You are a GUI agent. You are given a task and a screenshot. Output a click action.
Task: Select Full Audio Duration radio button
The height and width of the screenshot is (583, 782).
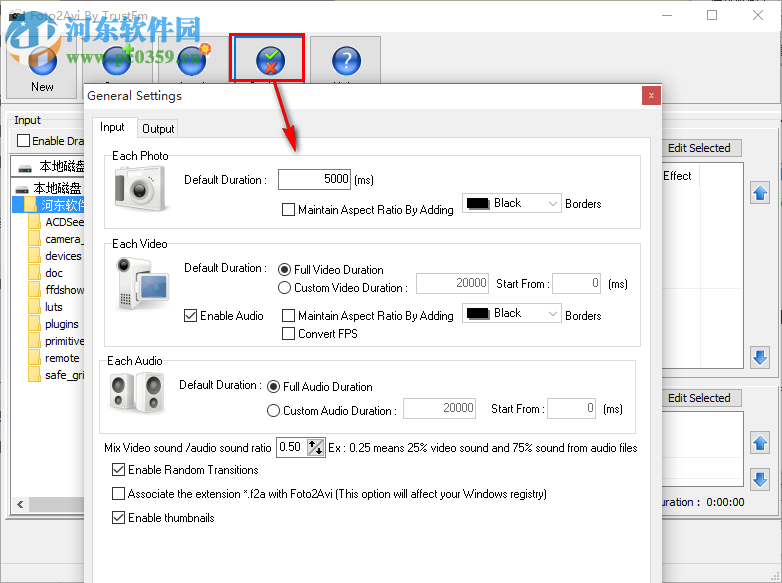(x=273, y=387)
